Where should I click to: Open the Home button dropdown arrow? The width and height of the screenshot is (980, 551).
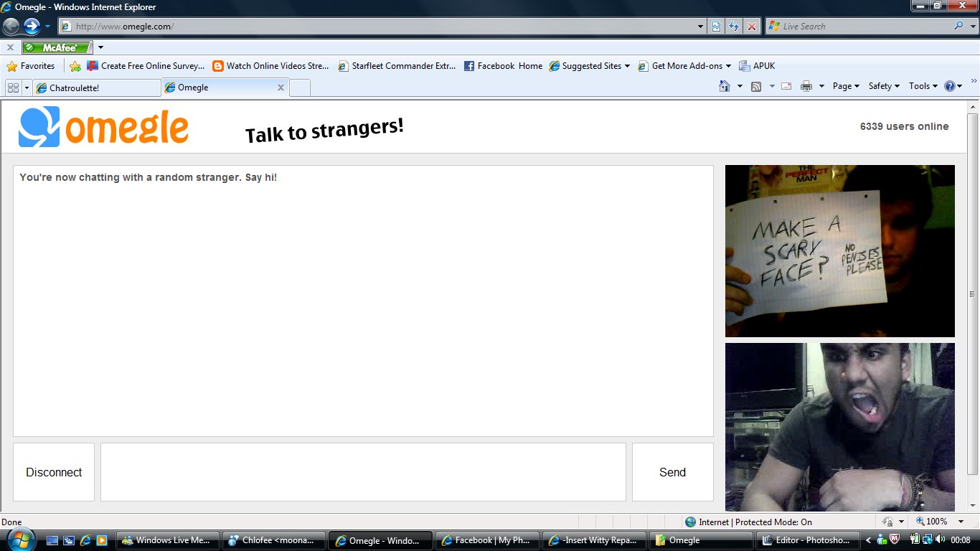point(740,86)
